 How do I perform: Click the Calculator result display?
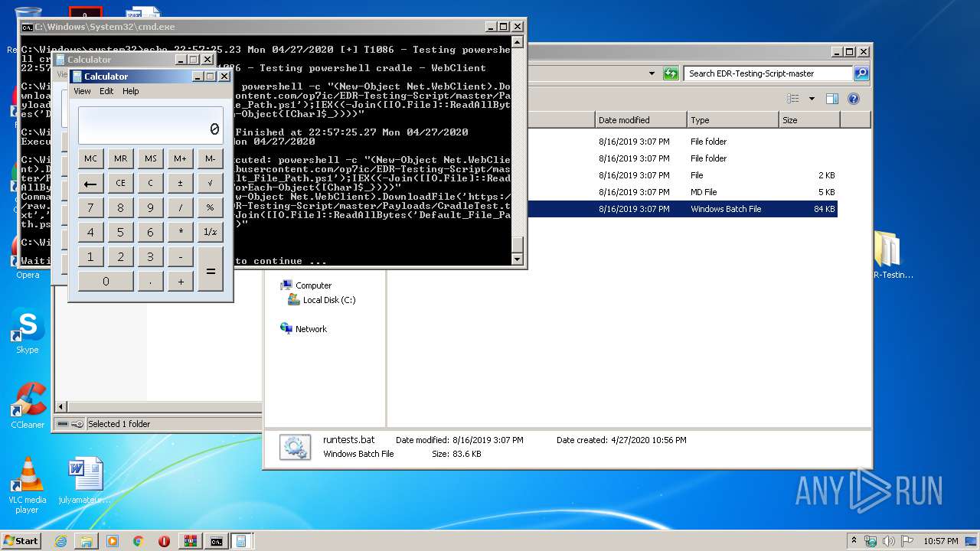[150, 125]
